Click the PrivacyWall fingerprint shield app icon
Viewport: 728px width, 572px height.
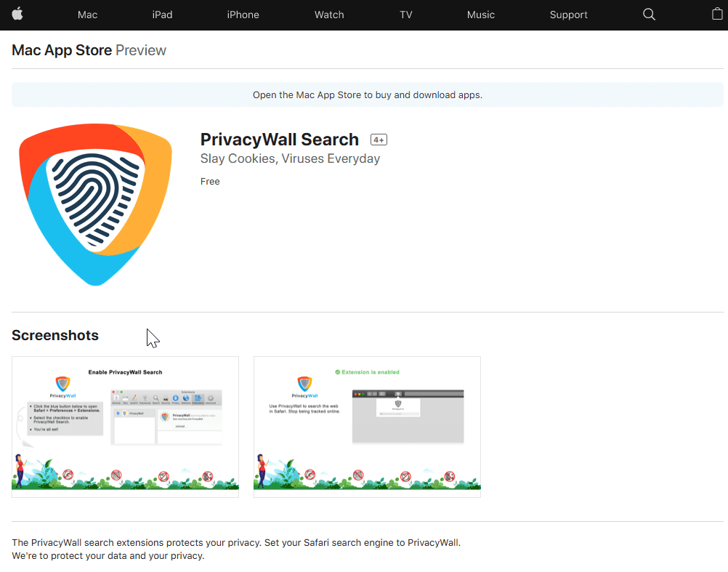[96, 204]
